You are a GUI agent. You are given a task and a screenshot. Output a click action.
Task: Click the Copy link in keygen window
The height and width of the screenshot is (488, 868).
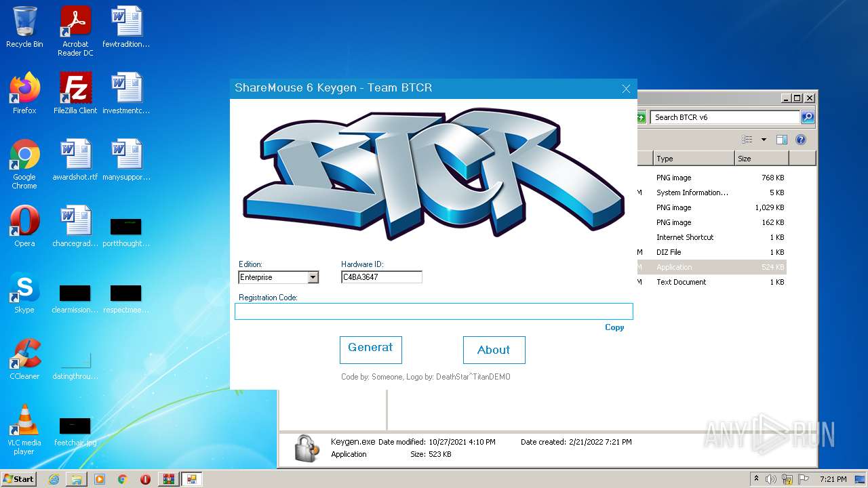click(614, 327)
